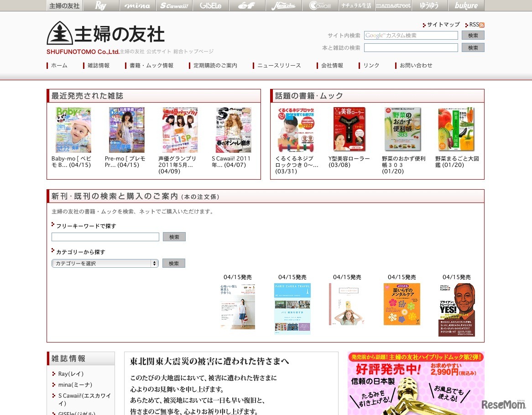Click the 本と雑誌の検索 input field
Viewport: 532px width, 415px height.
point(411,48)
